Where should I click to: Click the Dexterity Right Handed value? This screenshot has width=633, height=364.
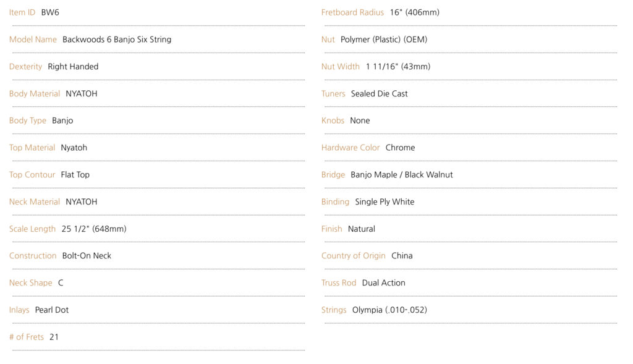point(73,67)
